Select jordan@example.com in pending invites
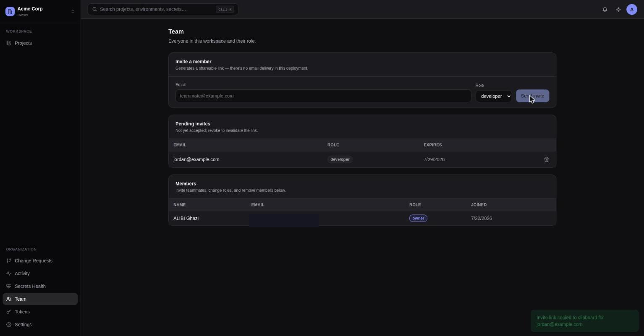The image size is (644, 336). coord(196,159)
